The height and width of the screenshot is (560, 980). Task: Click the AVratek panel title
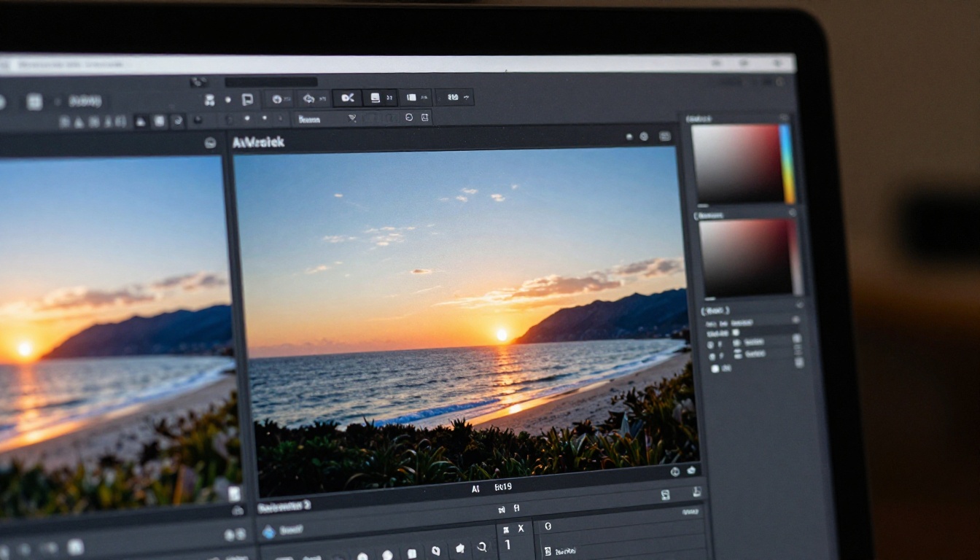click(x=258, y=142)
